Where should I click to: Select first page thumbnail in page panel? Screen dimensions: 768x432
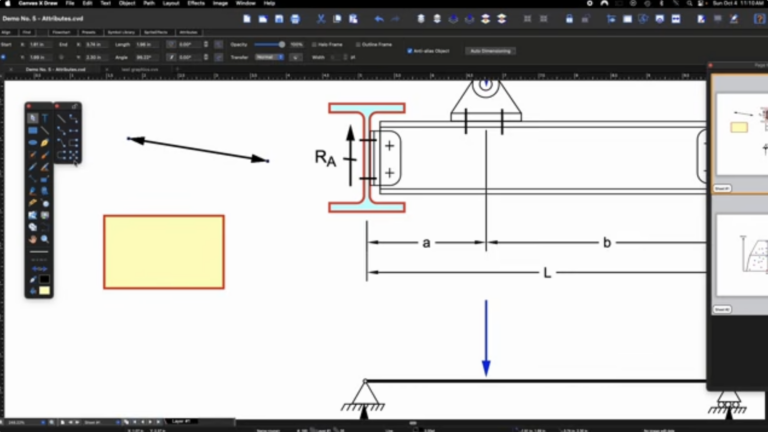742,133
